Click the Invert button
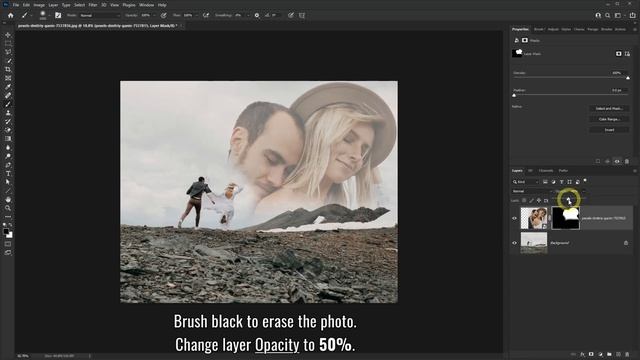The image size is (640, 360). point(609,130)
